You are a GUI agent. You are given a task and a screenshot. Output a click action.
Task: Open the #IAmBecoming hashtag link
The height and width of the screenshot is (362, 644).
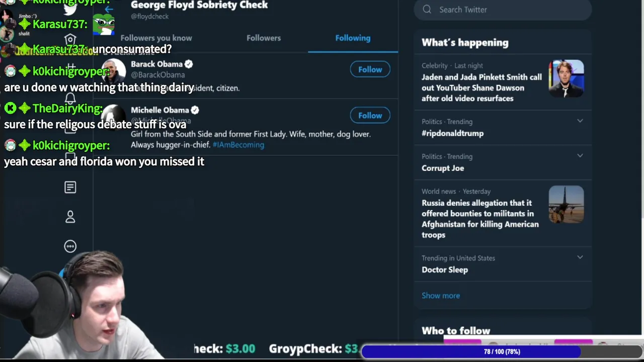[238, 145]
